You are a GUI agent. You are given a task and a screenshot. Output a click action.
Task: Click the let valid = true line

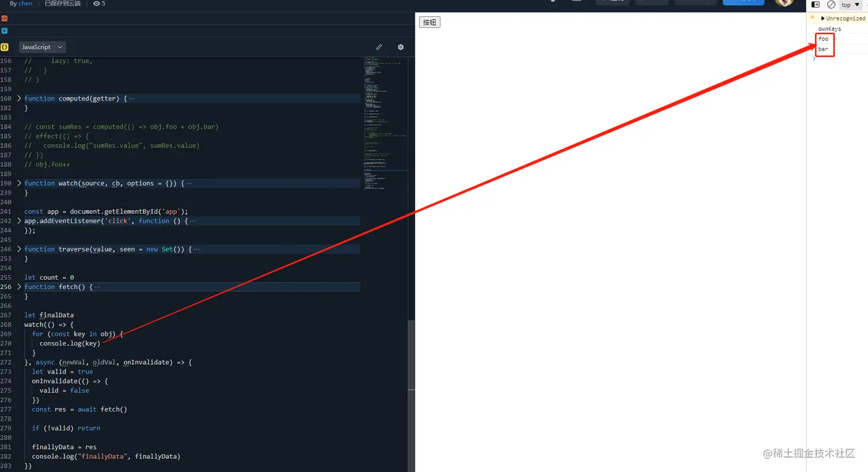62,372
